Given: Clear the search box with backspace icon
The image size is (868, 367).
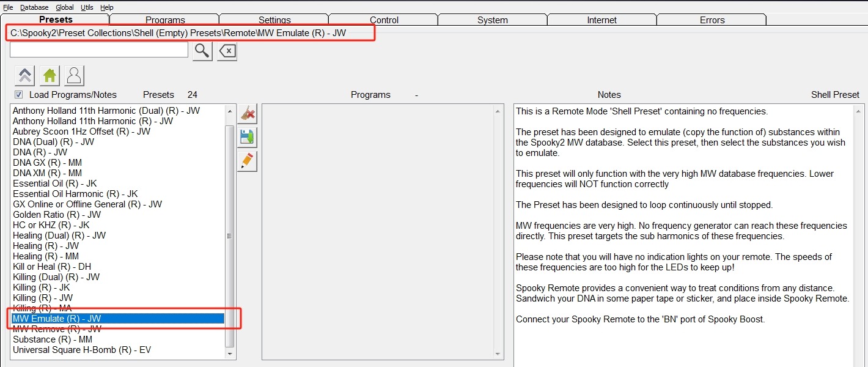Looking at the screenshot, I should pyautogui.click(x=227, y=51).
